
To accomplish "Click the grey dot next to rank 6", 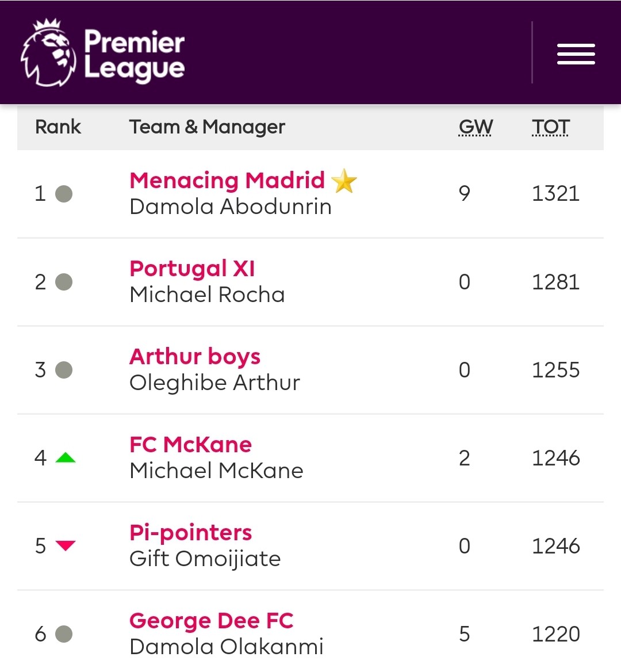I will pos(64,634).
